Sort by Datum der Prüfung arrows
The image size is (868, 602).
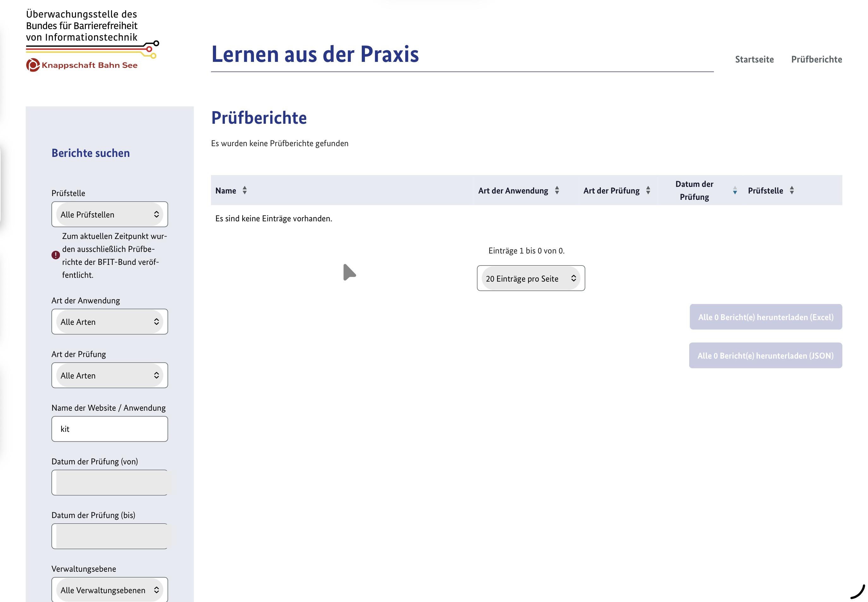[735, 190]
